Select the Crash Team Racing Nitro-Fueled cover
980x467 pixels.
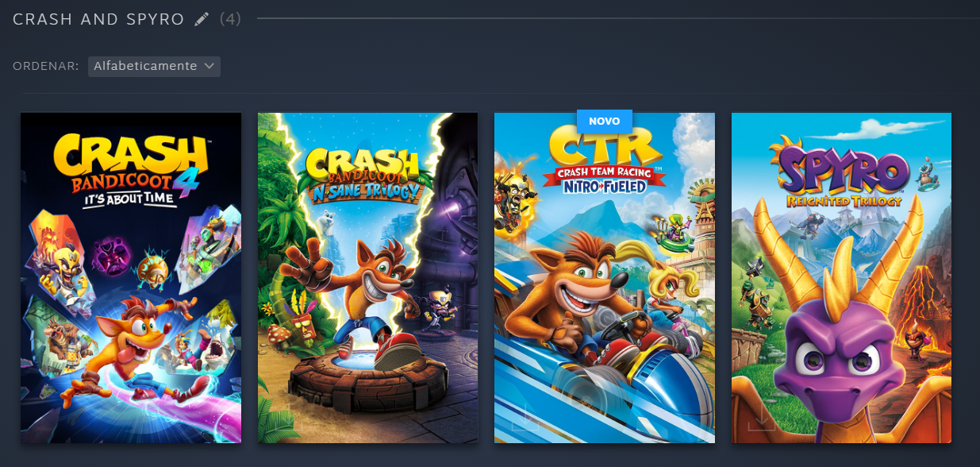(605, 278)
